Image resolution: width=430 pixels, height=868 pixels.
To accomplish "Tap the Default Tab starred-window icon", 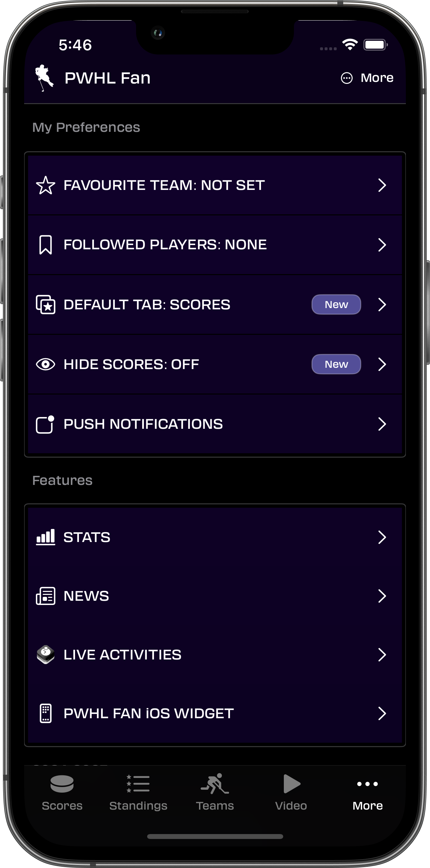I will [45, 304].
